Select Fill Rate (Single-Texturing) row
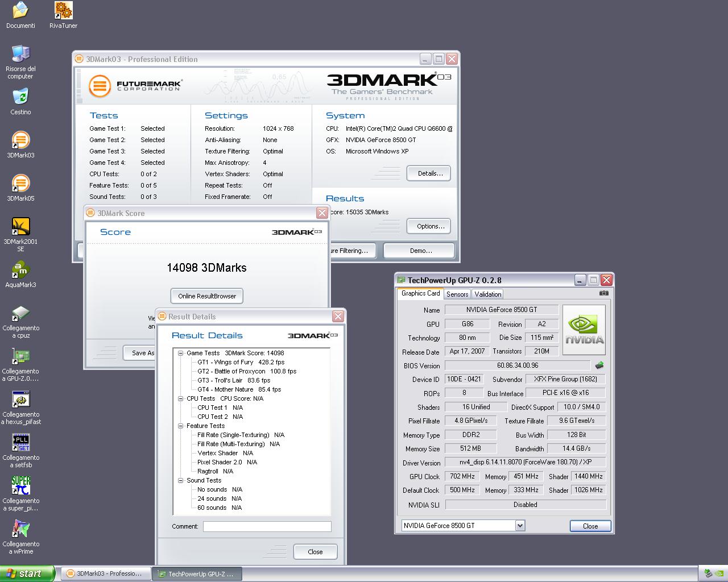The width and height of the screenshot is (728, 582). point(241,435)
